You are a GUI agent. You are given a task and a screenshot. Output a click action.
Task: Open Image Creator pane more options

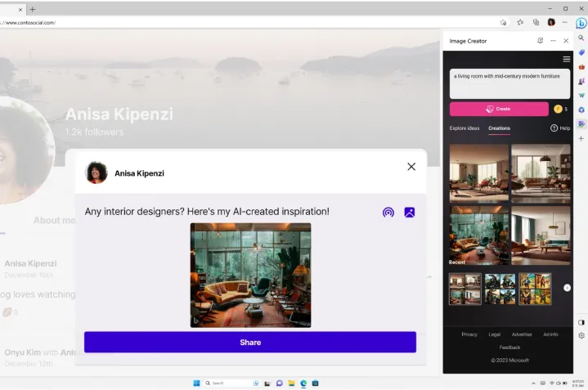point(553,41)
